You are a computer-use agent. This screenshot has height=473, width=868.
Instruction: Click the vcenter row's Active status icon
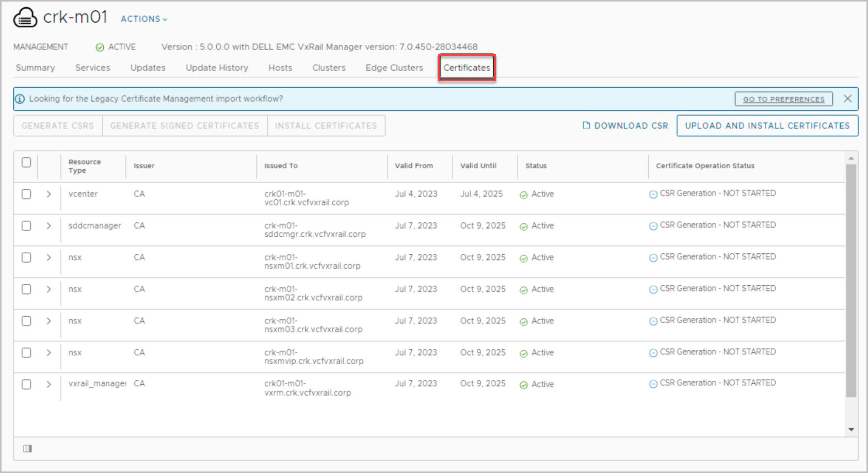pos(524,195)
